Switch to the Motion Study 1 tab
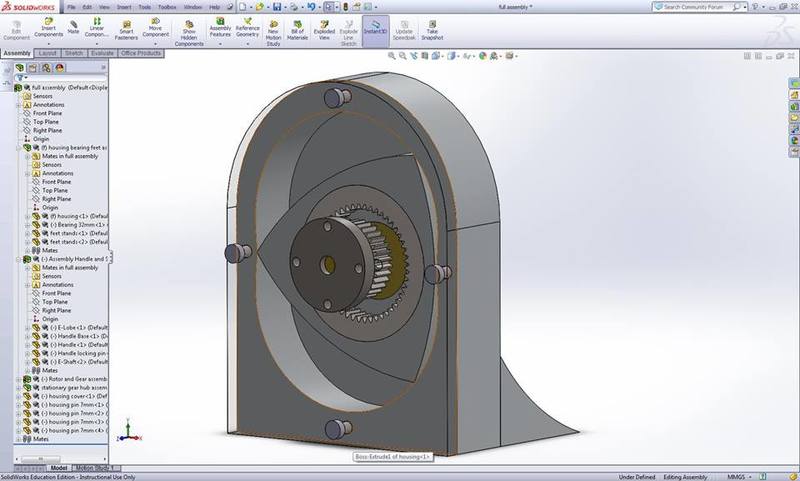800x481 pixels. coord(93,467)
